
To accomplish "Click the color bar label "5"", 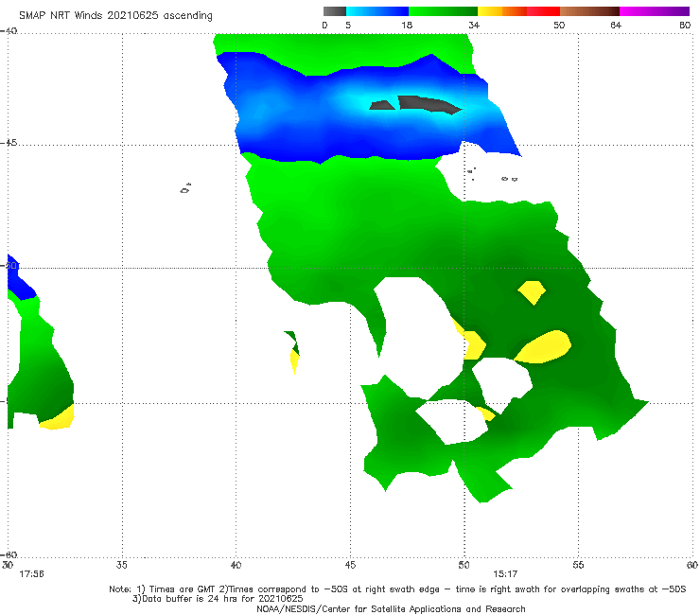I will click(x=348, y=25).
